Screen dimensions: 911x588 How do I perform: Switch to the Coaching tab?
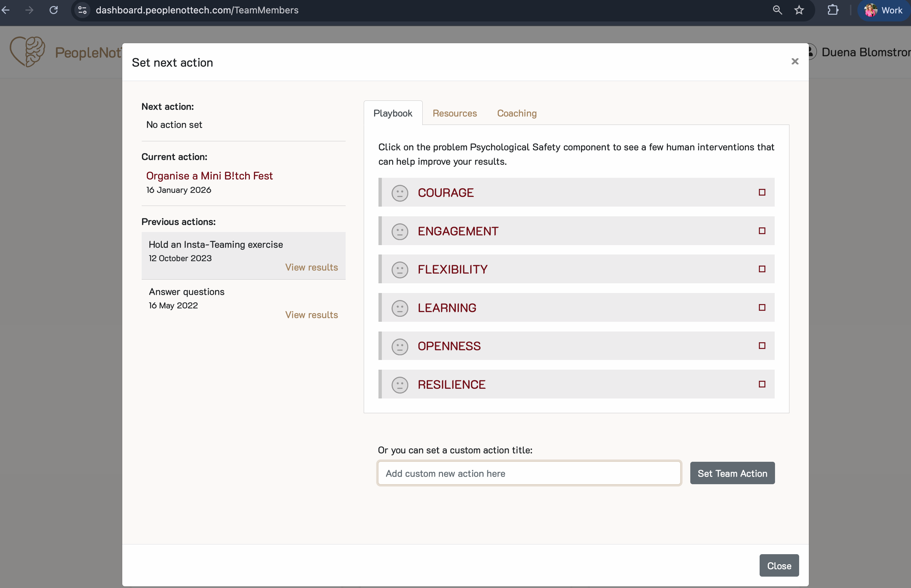[x=516, y=114]
